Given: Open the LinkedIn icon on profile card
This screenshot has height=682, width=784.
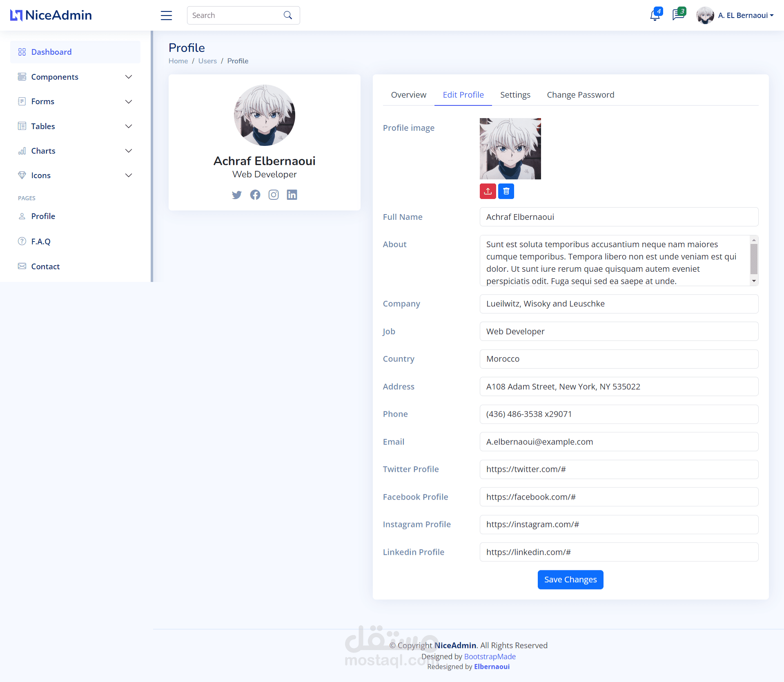Looking at the screenshot, I should click(292, 195).
